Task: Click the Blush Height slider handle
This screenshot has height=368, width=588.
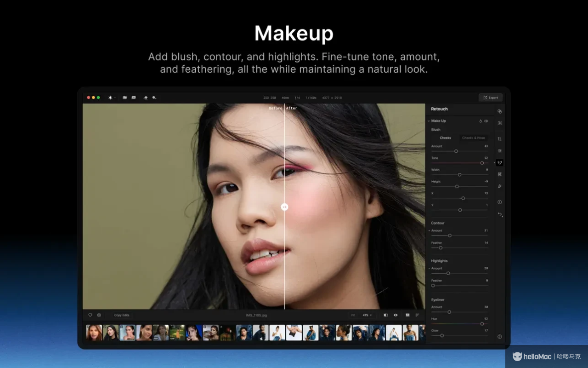Action: pyautogui.click(x=457, y=186)
